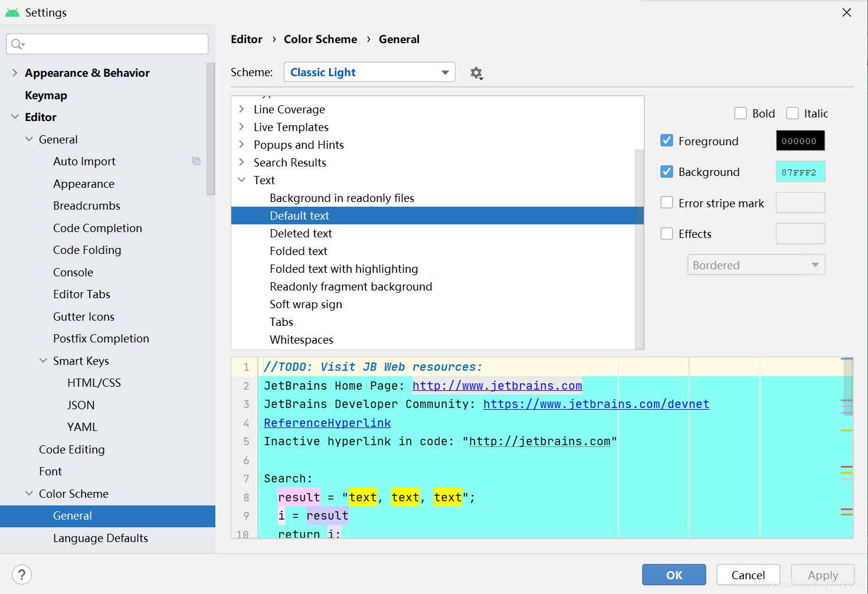
Task: Close the Settings dialog
Action: [x=847, y=12]
